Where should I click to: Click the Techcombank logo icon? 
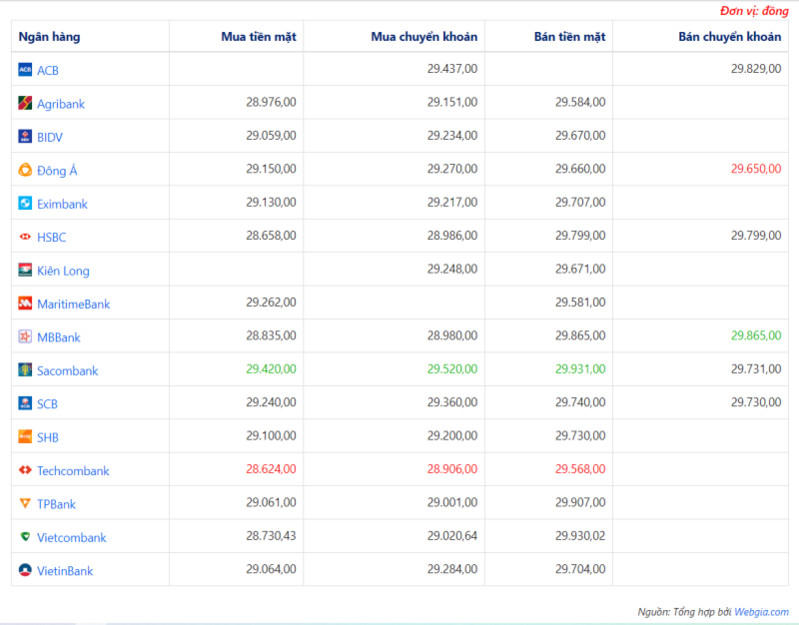[25, 470]
